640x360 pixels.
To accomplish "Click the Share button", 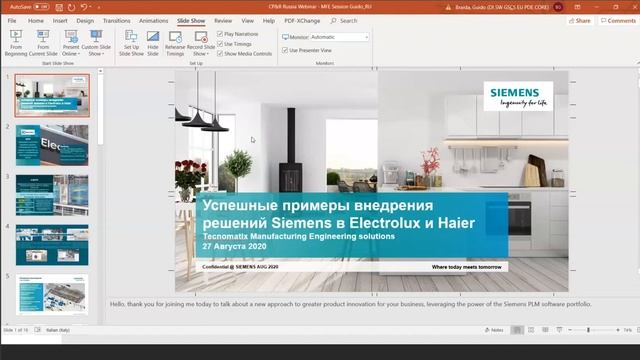I will [580, 20].
